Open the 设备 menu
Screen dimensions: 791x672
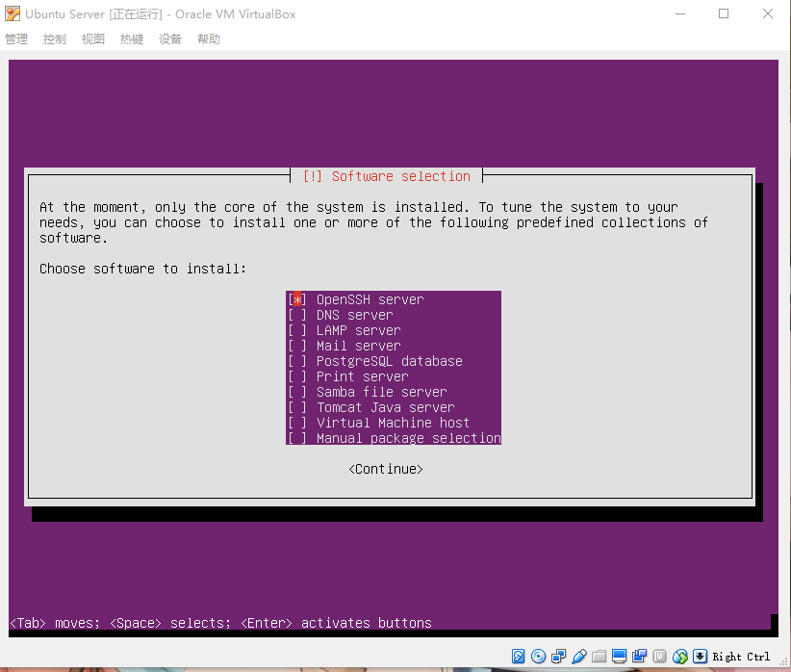pos(170,39)
